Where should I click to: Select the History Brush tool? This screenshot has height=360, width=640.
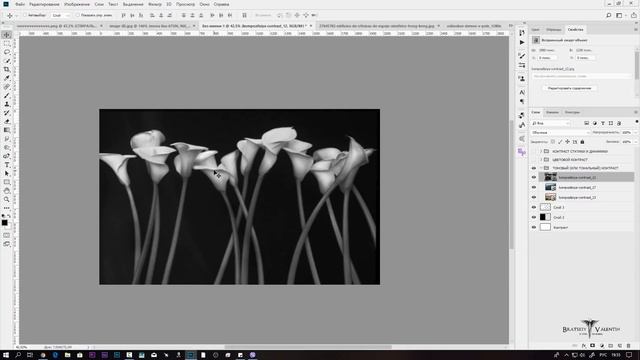(7, 113)
